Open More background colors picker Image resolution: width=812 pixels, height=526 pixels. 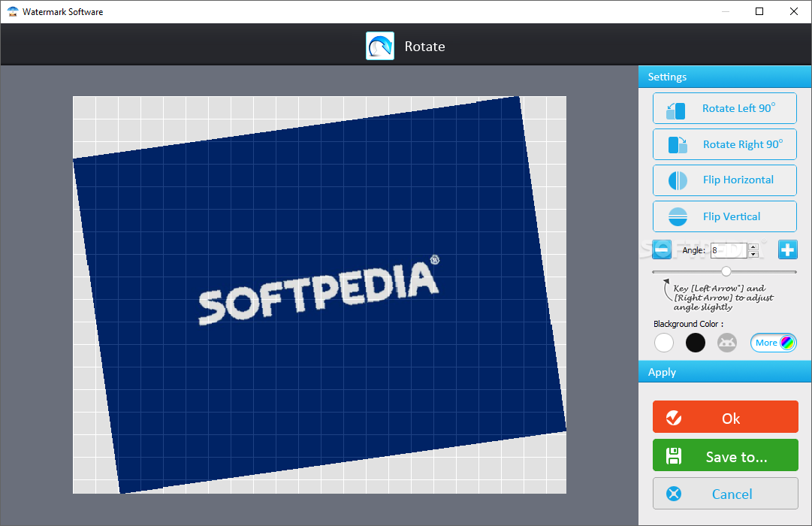pos(774,343)
